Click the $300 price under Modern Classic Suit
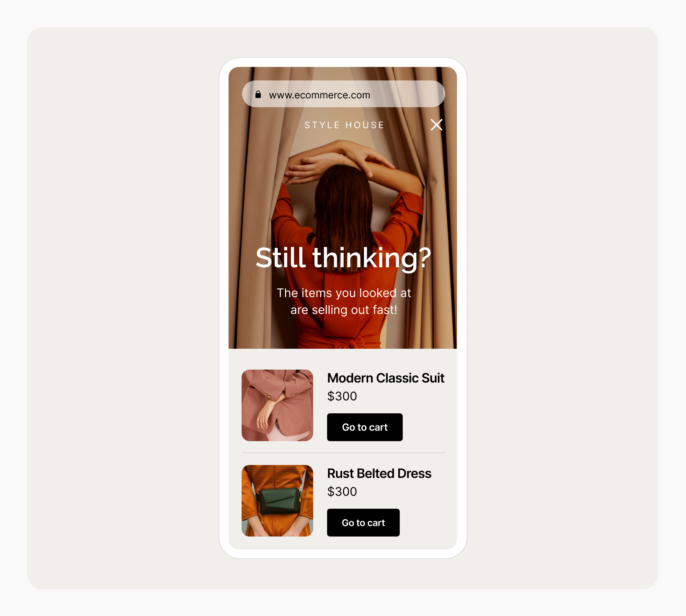 pos(342,396)
